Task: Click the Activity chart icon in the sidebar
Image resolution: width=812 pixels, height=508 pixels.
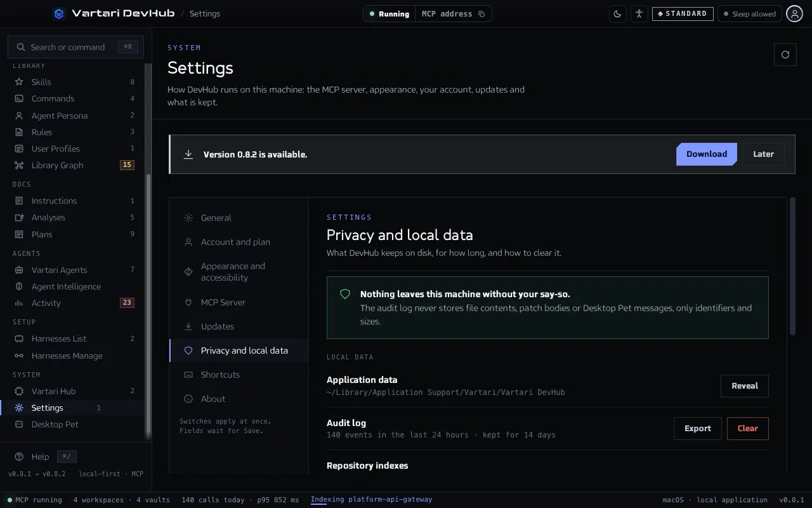Action: click(19, 303)
